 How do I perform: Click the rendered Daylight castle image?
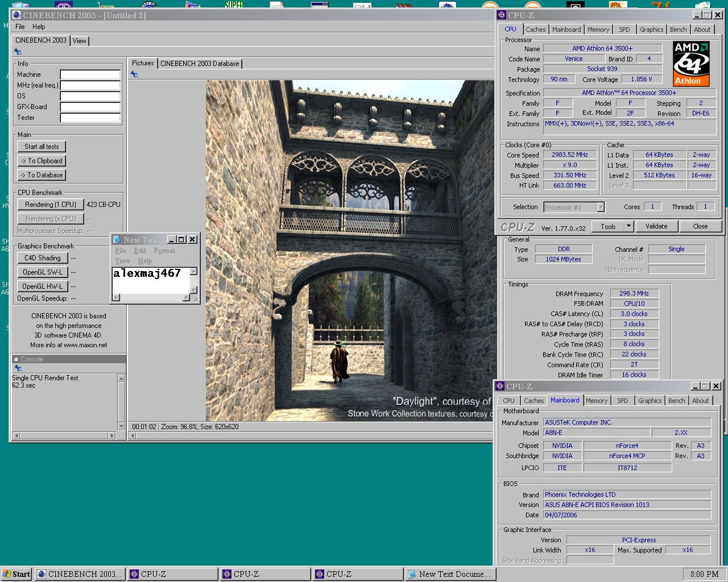coord(350,250)
